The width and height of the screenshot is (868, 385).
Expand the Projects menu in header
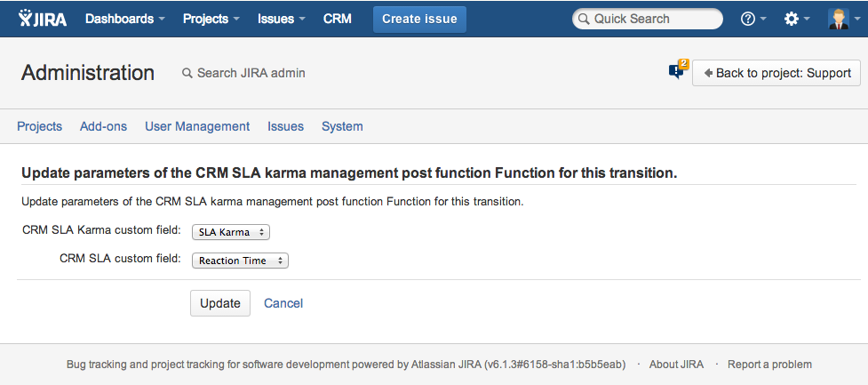211,19
